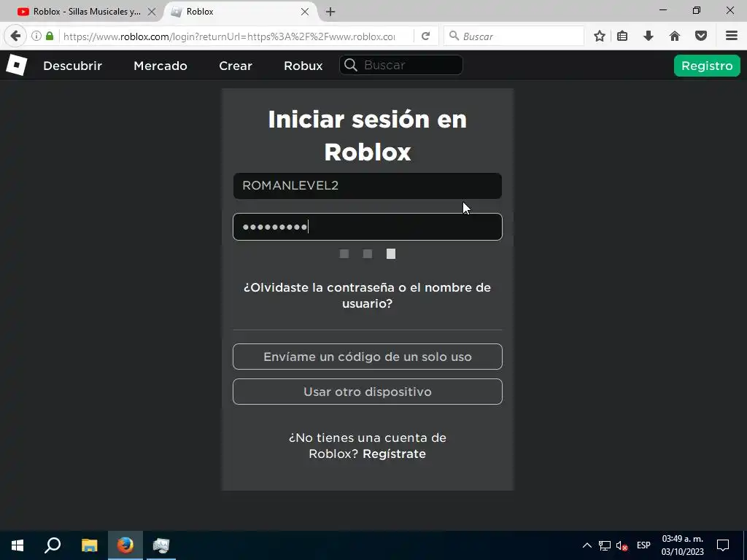Viewport: 747px width, 560px height.
Task: Go back with the browser back arrow
Action: click(x=15, y=36)
